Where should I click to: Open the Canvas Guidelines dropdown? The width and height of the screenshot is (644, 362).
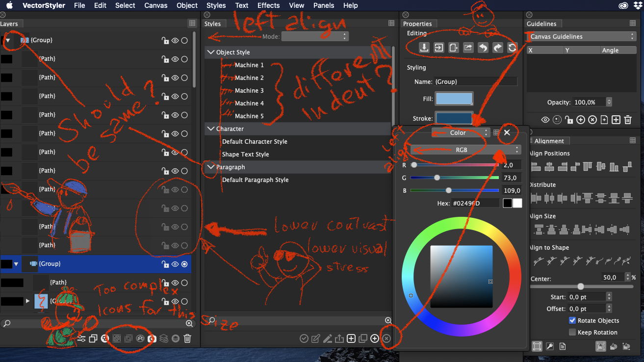coord(581,37)
